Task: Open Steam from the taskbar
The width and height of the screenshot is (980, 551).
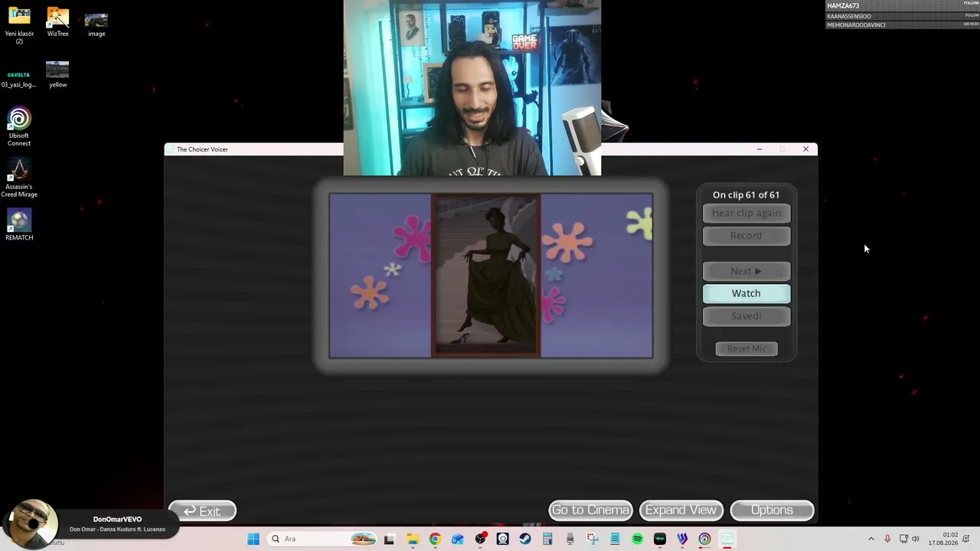Action: 524,539
